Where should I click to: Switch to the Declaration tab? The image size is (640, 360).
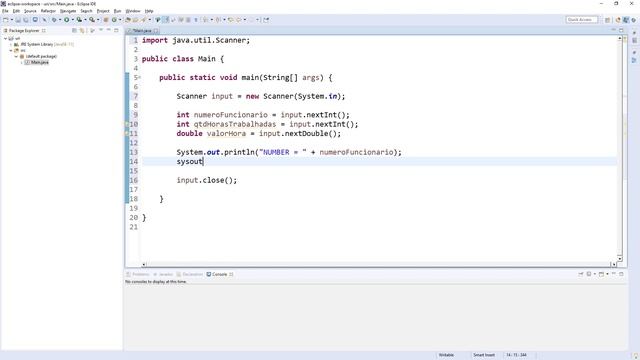(x=190, y=274)
